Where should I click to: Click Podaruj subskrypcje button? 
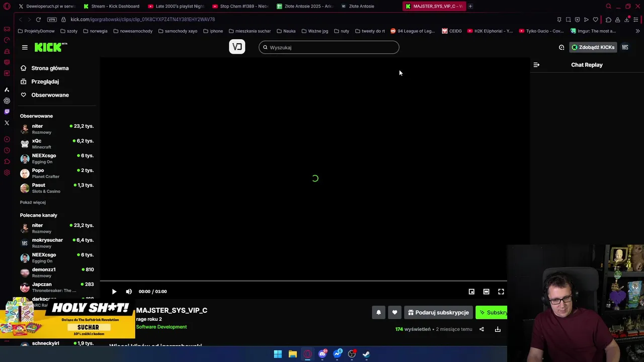click(438, 313)
